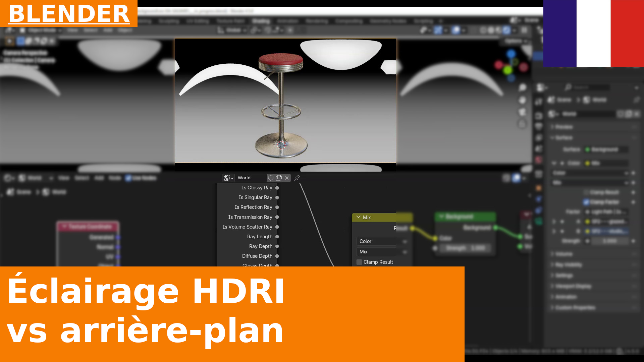Image resolution: width=644 pixels, height=362 pixels.
Task: Click the Surface Background shader button
Action: (x=607, y=149)
